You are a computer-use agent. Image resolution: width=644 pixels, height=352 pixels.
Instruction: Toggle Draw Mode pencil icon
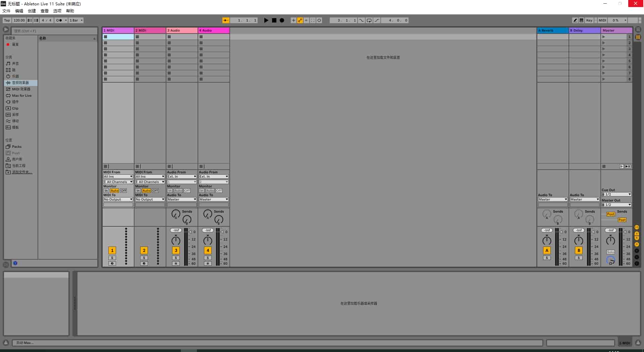click(575, 20)
